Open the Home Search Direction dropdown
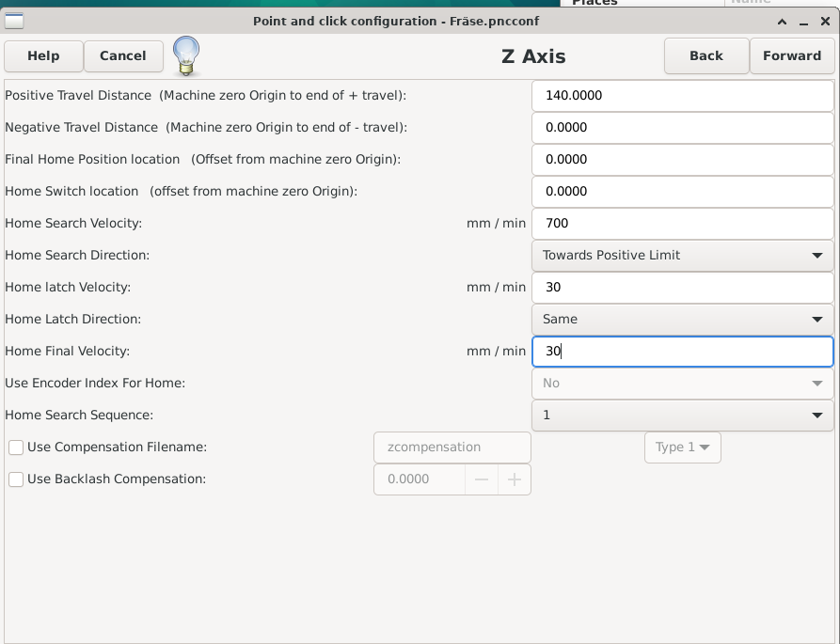The width and height of the screenshot is (840, 644). click(x=682, y=256)
